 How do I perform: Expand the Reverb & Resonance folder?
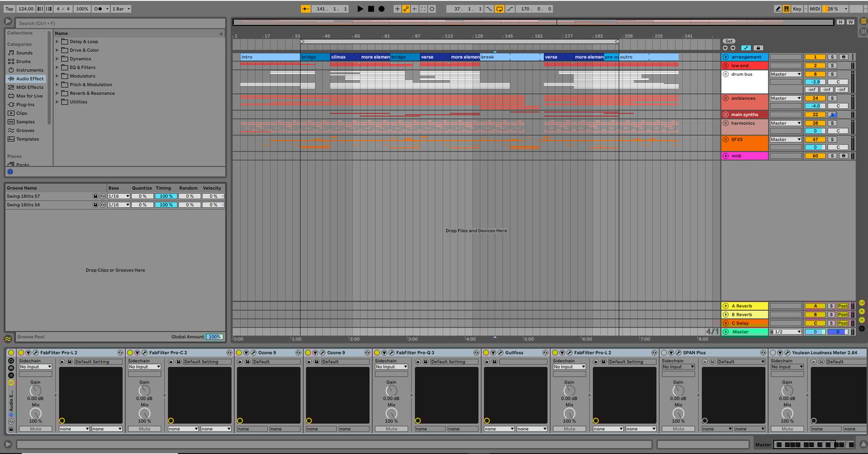tap(57, 93)
